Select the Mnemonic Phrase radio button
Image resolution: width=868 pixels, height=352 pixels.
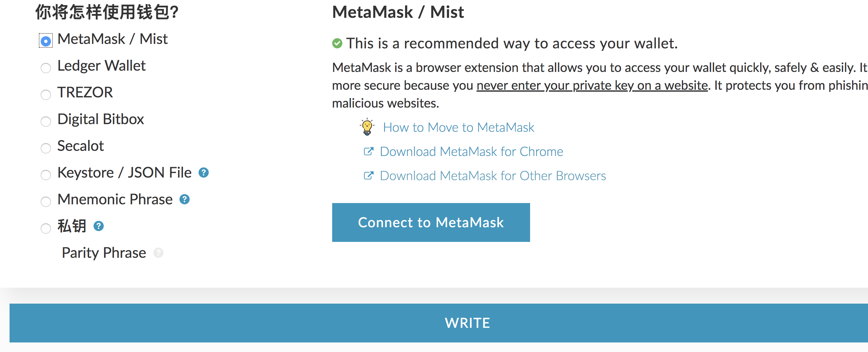(x=46, y=202)
